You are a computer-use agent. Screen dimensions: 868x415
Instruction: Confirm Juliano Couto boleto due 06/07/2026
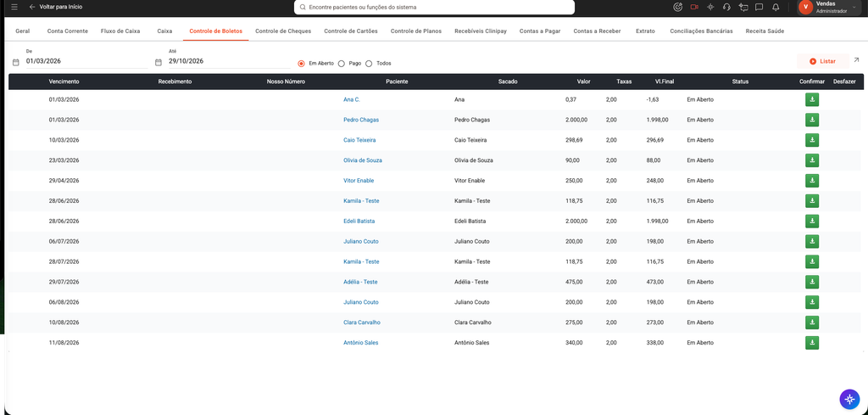tap(812, 242)
